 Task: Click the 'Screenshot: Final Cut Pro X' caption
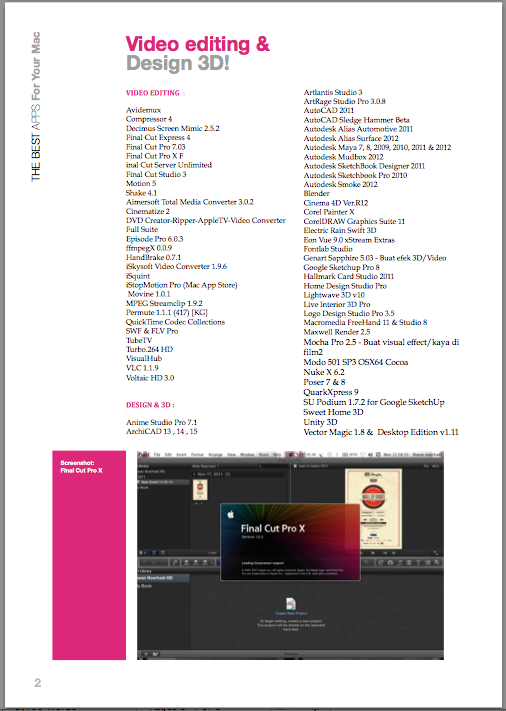[81, 467]
